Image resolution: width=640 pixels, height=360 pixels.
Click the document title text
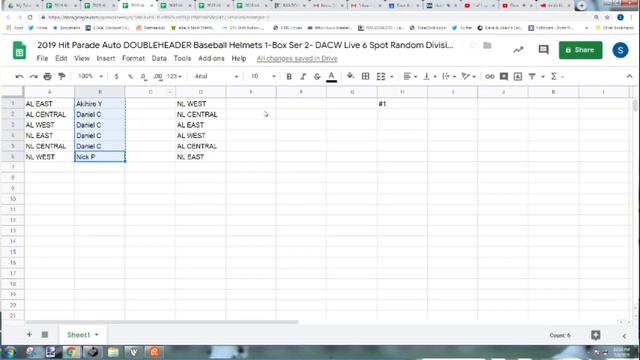[245, 45]
